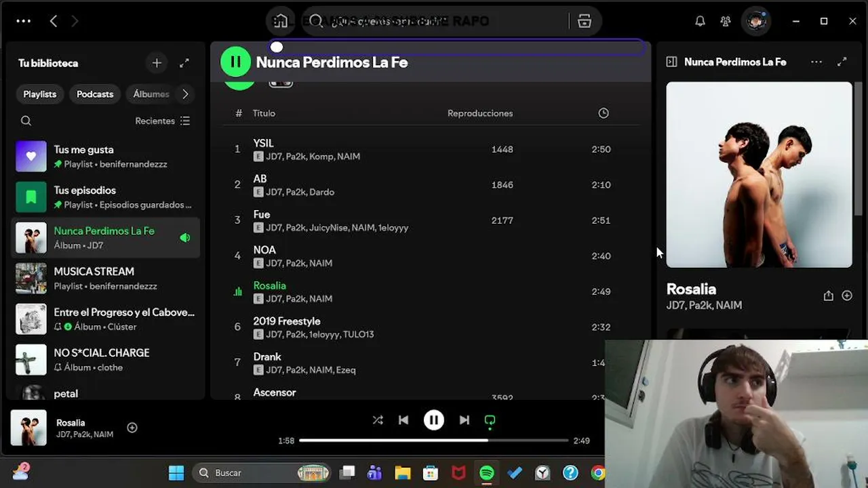Viewport: 868px width, 488px height.
Task: Open the NO S*CIAL. CHARGE album
Action: pos(106,360)
